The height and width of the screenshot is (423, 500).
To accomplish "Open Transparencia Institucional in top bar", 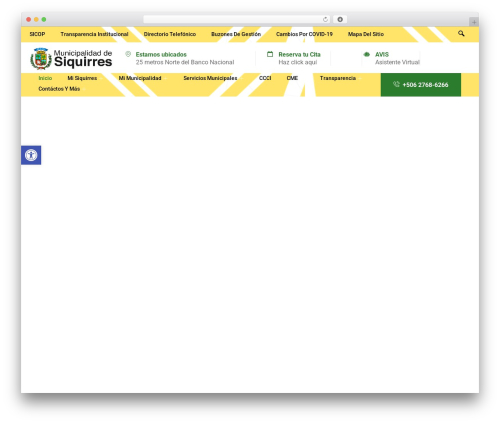I will [94, 34].
